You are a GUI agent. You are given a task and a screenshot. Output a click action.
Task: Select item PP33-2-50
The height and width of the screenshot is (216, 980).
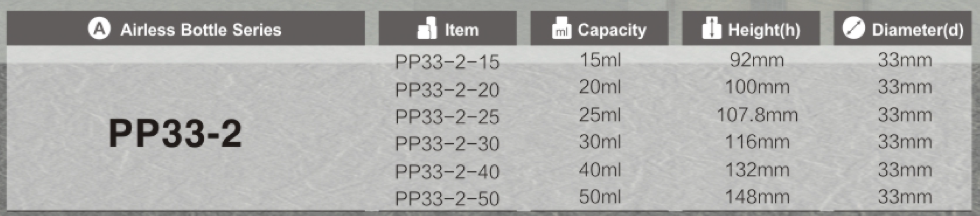[x=447, y=199]
